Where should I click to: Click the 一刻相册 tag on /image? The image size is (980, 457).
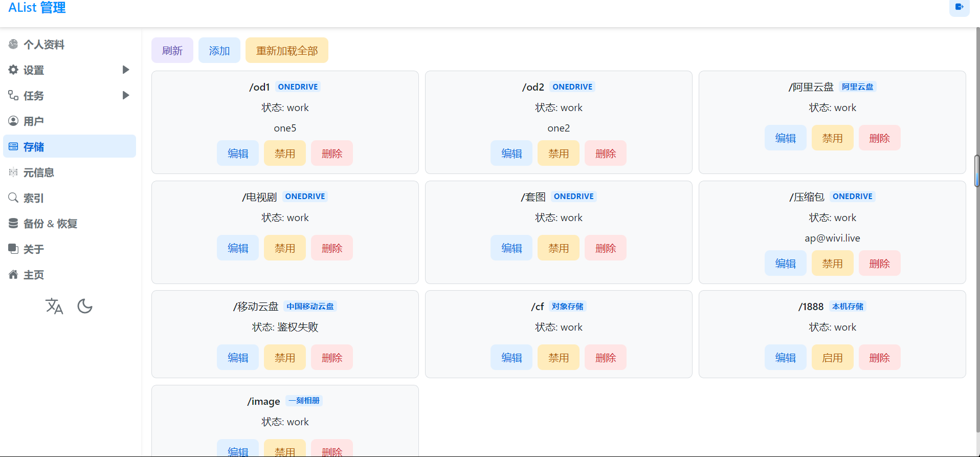pyautogui.click(x=304, y=401)
